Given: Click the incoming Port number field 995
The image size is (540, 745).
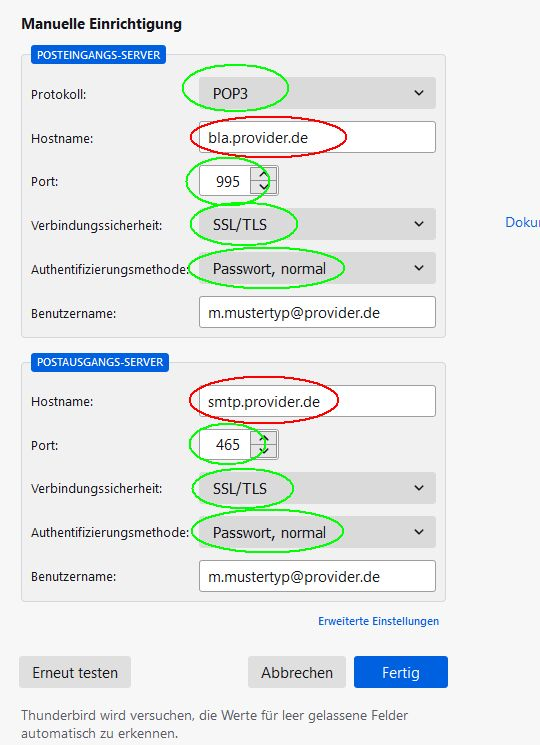Looking at the screenshot, I should click(x=226, y=181).
